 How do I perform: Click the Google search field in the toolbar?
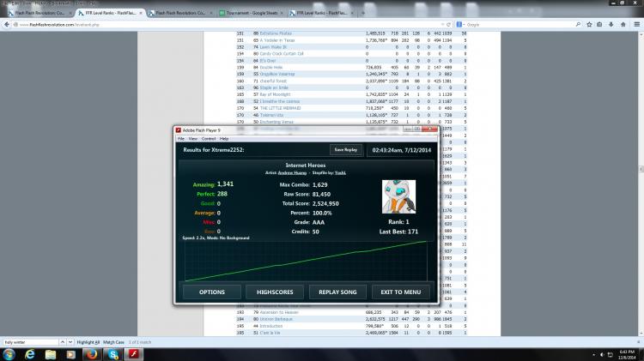[x=518, y=25]
